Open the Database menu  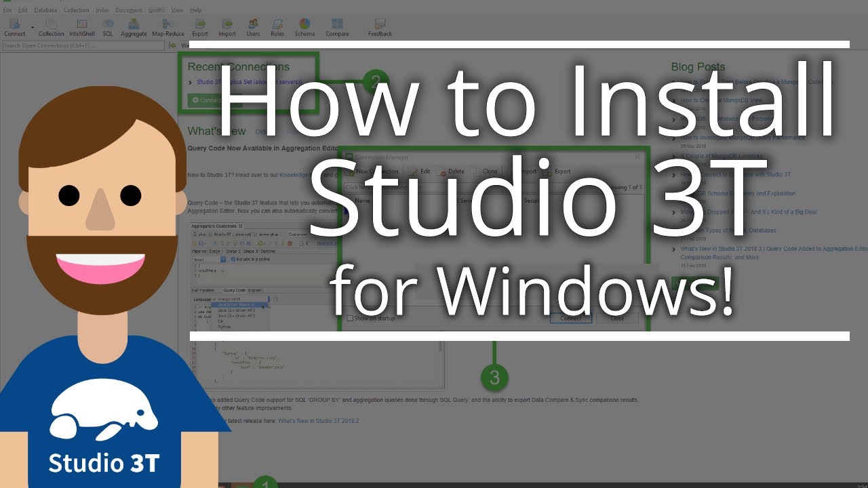[45, 10]
